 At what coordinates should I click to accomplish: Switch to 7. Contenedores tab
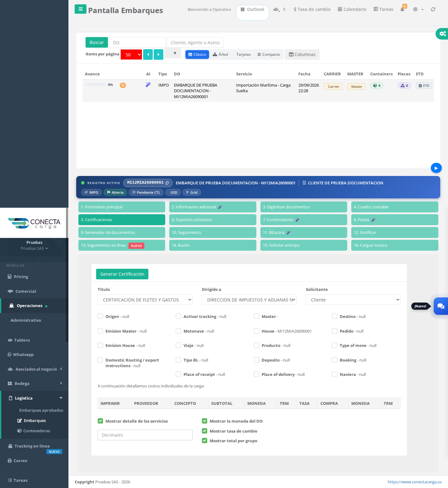pos(304,220)
